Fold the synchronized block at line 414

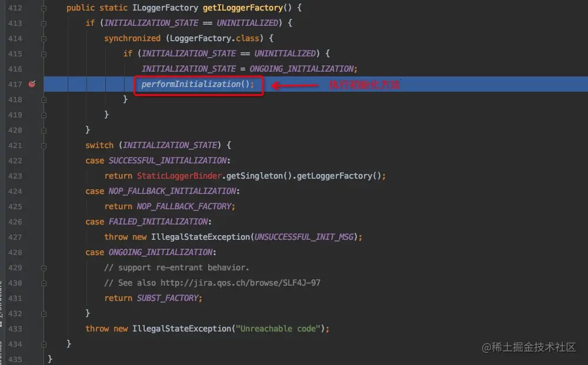click(44, 39)
